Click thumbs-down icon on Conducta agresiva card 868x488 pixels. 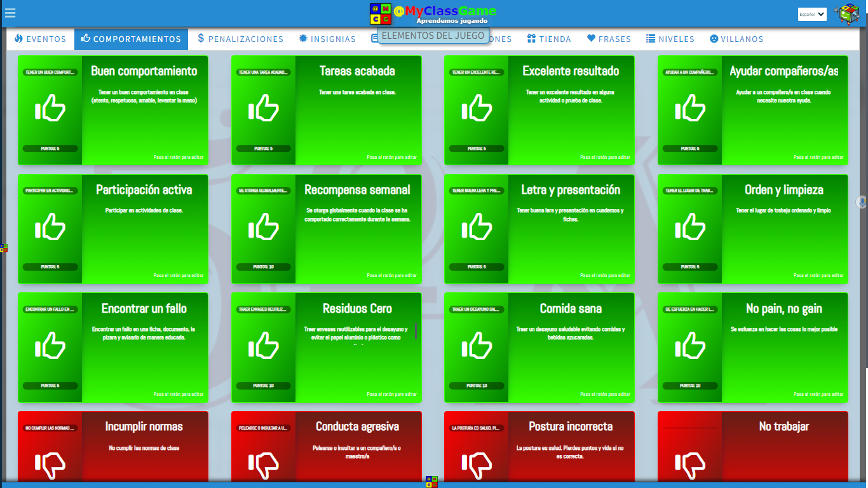tap(264, 466)
